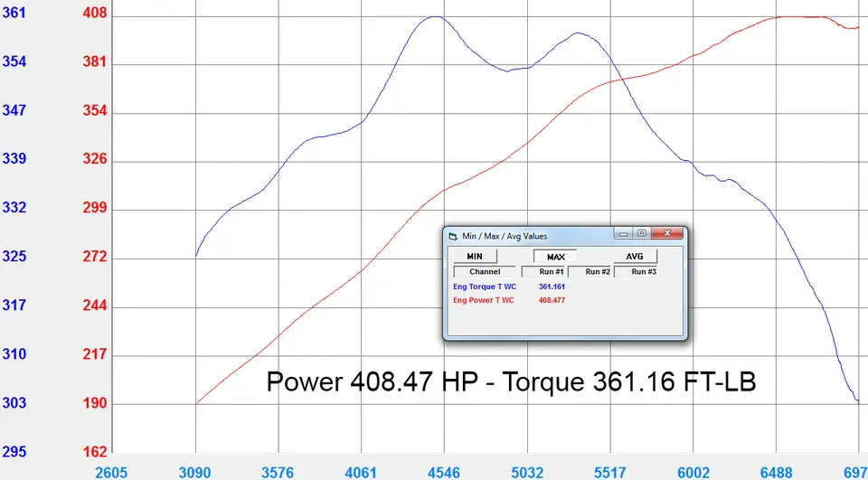Click the 5517 RPM axis label

coord(610,473)
